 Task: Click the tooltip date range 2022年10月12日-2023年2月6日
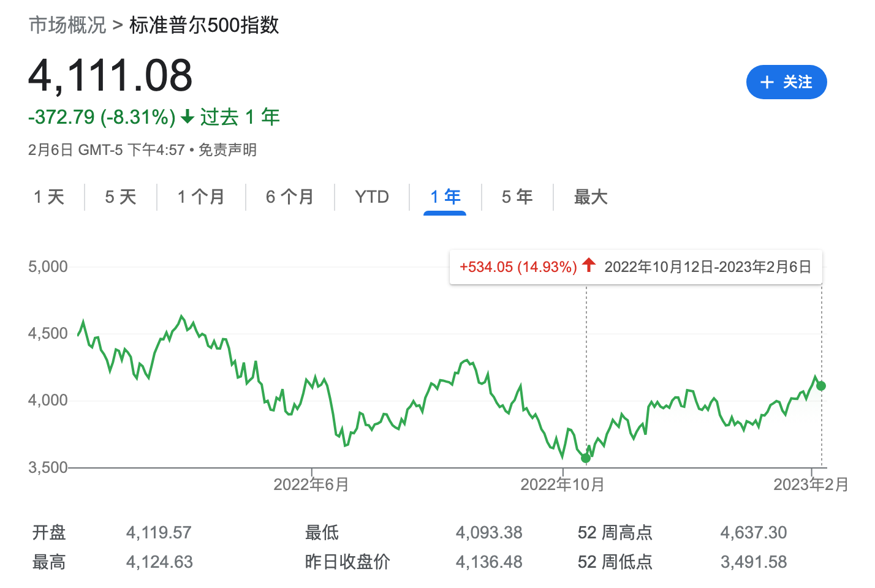(708, 267)
